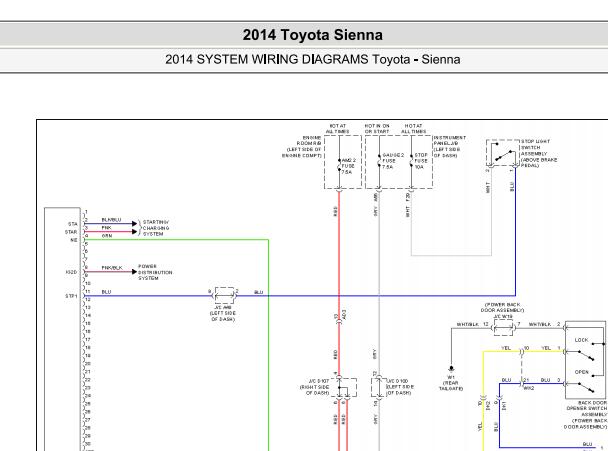Screen dimensions: 608x451
Task: Select the "STAR" terminal label
Action: coord(71,232)
